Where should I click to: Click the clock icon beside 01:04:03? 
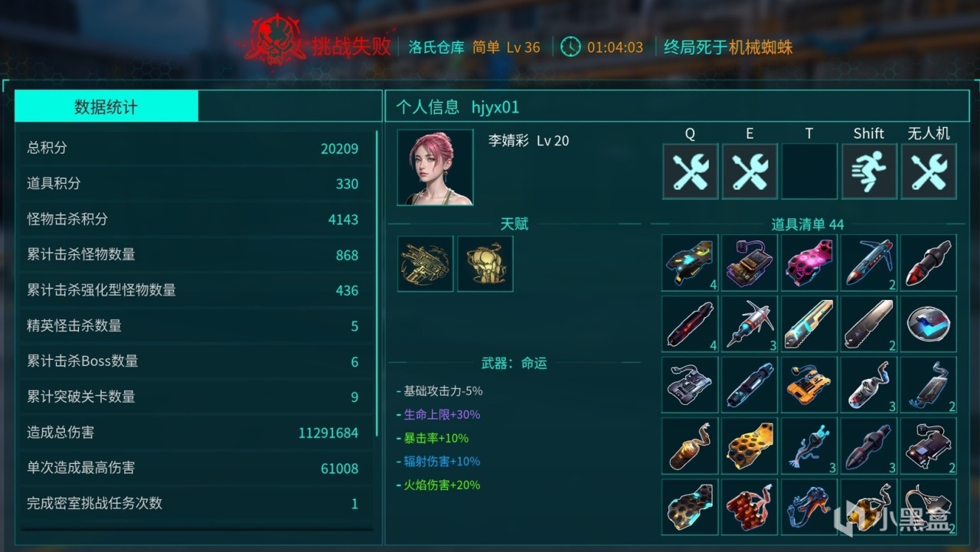570,47
